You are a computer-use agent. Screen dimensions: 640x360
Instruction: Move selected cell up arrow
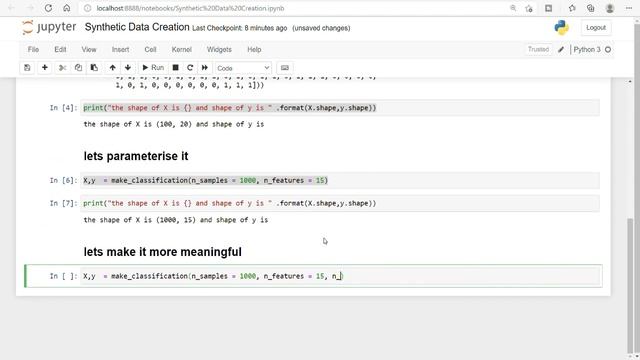click(x=113, y=68)
